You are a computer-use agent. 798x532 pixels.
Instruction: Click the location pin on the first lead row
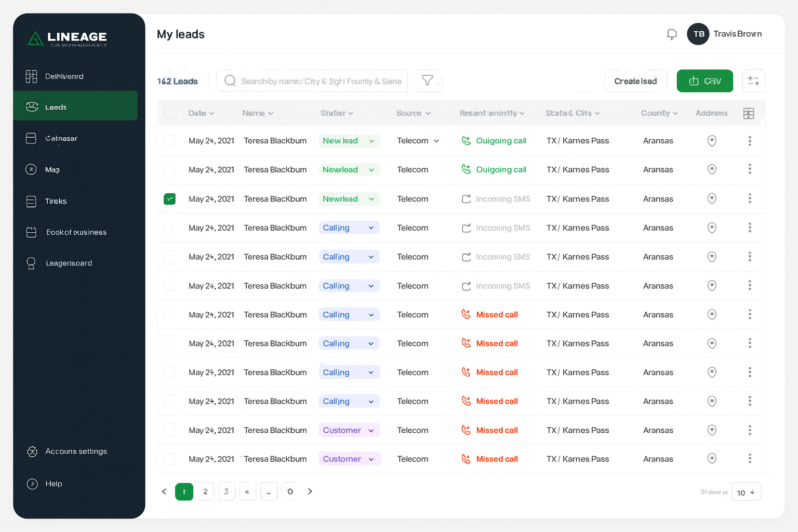tap(712, 140)
